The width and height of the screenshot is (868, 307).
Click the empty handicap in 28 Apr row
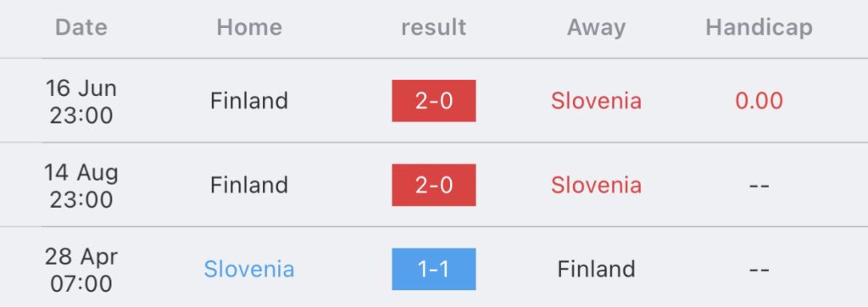coord(759,270)
